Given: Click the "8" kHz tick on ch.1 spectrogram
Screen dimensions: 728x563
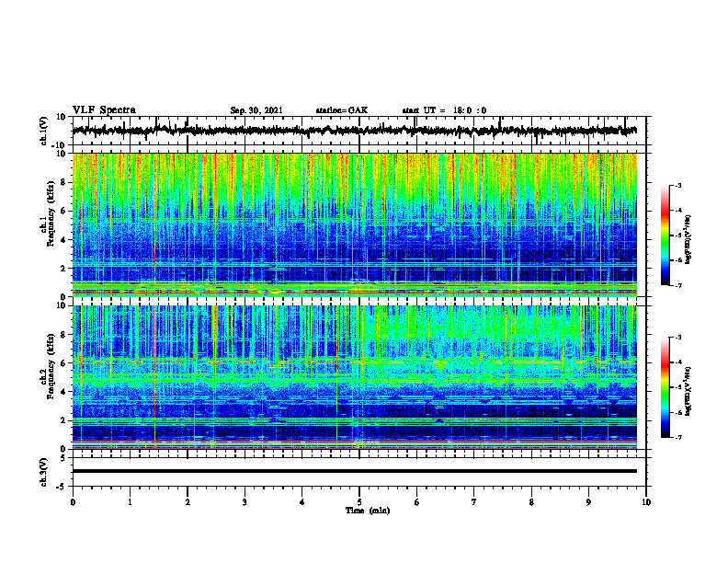Looking at the screenshot, I should click(64, 182).
